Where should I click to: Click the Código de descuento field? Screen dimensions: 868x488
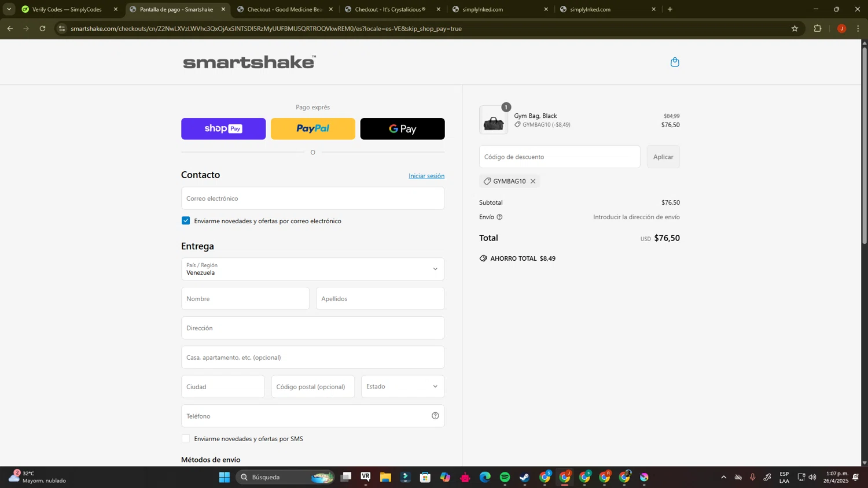(x=560, y=157)
